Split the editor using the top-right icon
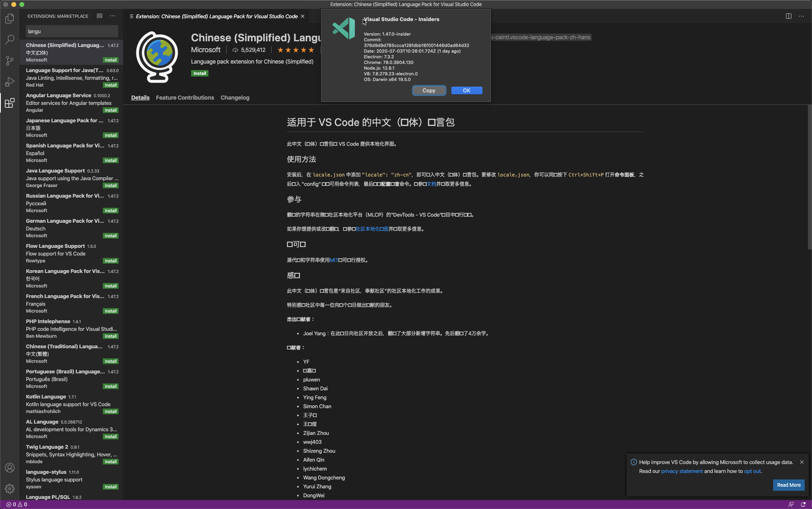The image size is (812, 509). [789, 16]
